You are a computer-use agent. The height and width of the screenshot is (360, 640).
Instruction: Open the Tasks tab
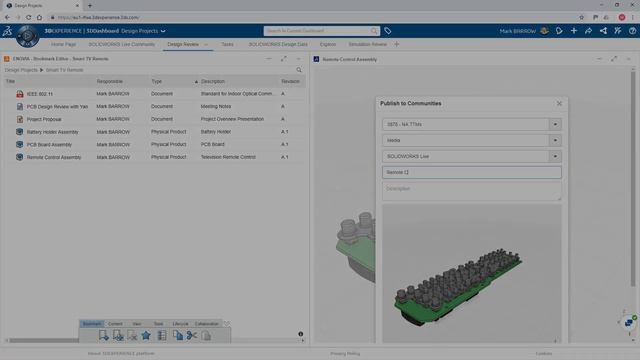tap(227, 44)
